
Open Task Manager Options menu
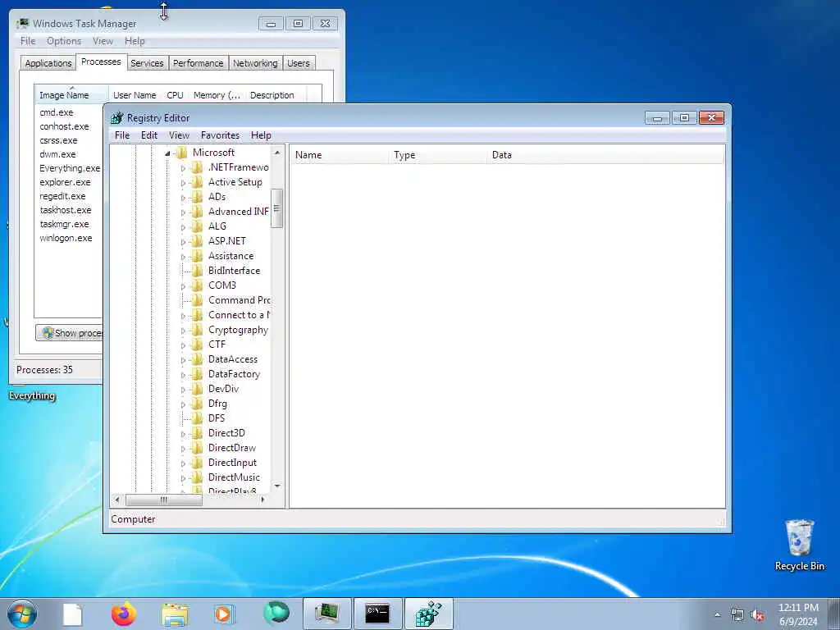click(64, 41)
